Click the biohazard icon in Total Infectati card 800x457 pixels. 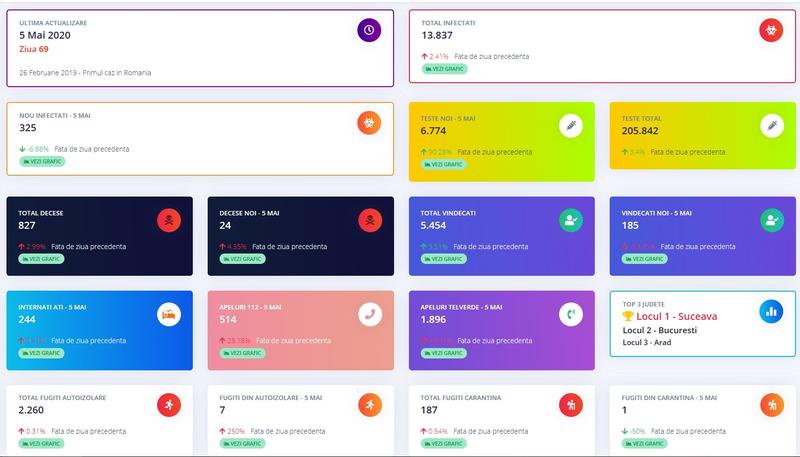click(x=771, y=30)
